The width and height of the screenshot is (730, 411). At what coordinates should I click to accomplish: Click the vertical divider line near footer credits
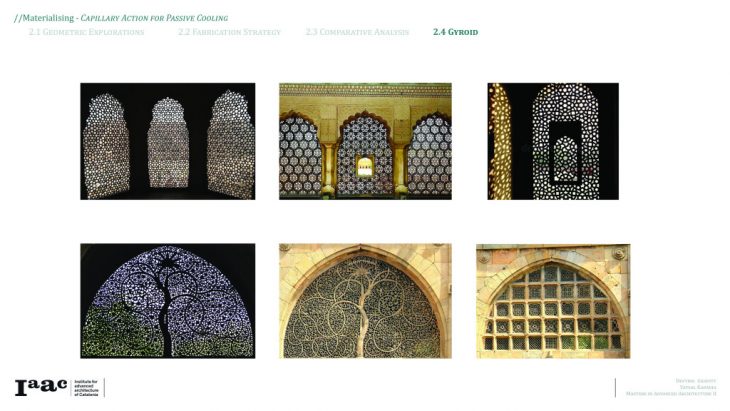[x=615, y=388]
